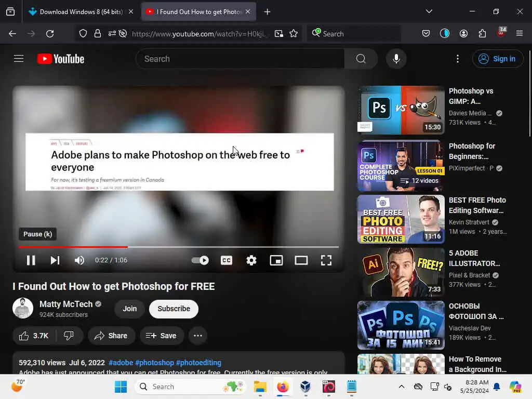Screen dimensions: 532x399
Task: Open the Firefox application menu
Action: (x=520, y=34)
